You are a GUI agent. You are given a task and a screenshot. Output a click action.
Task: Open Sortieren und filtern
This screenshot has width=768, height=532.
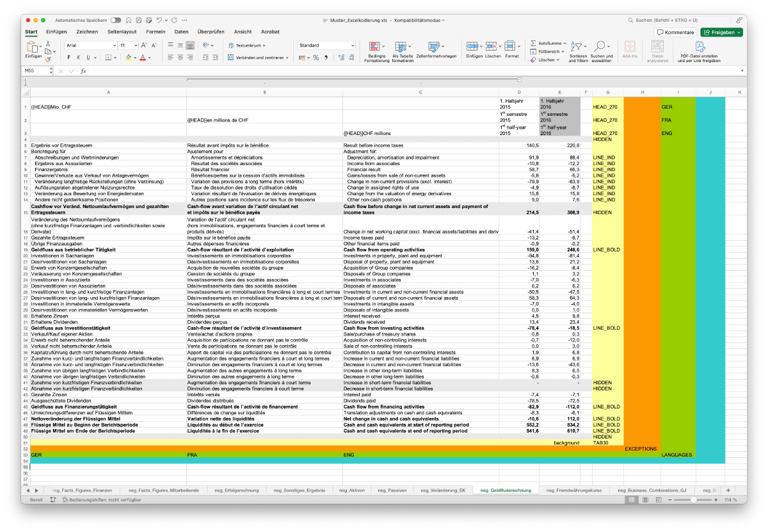[x=578, y=51]
